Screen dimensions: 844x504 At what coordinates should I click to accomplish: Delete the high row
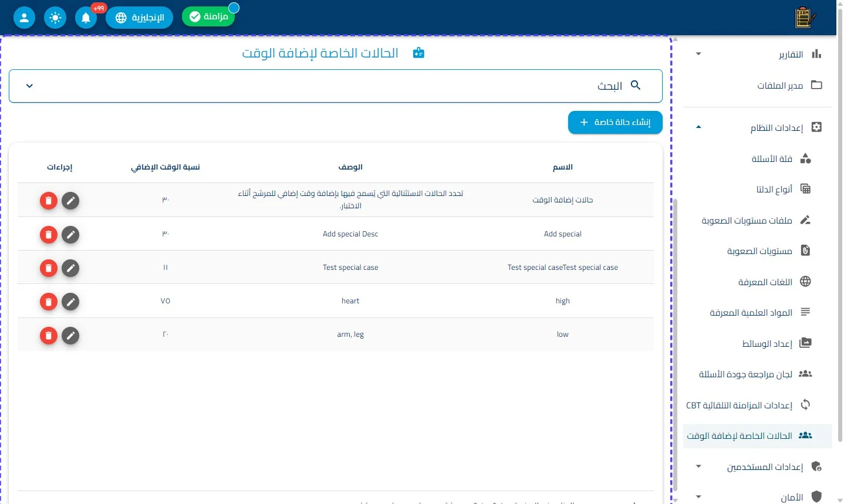click(x=49, y=302)
